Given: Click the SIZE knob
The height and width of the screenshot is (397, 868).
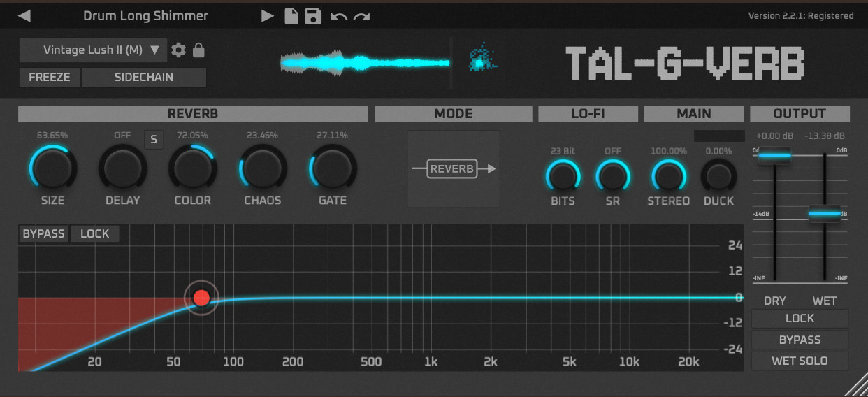Looking at the screenshot, I should tap(52, 168).
